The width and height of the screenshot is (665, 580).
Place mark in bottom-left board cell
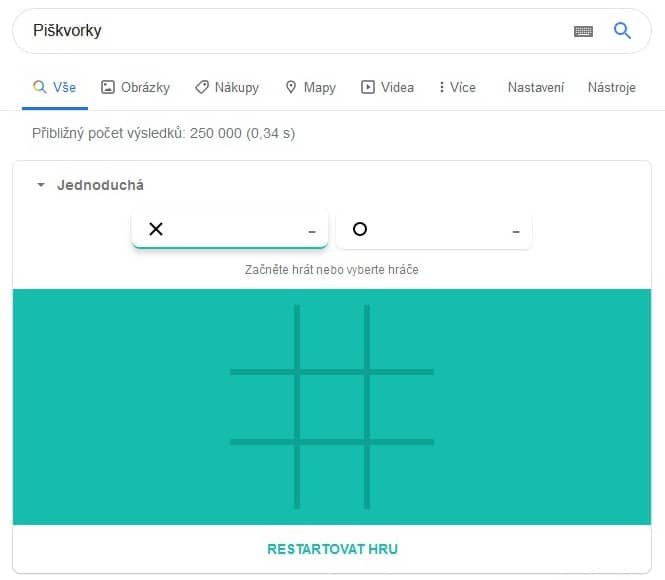pos(262,477)
